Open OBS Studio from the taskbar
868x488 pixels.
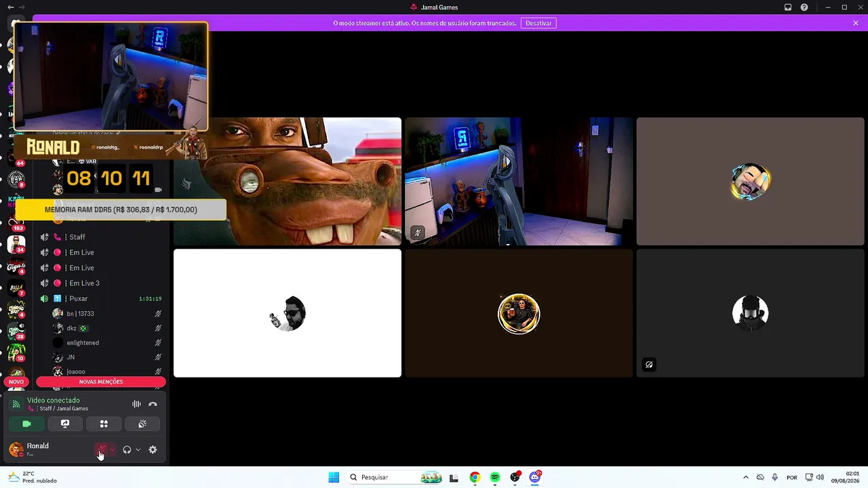(515, 477)
